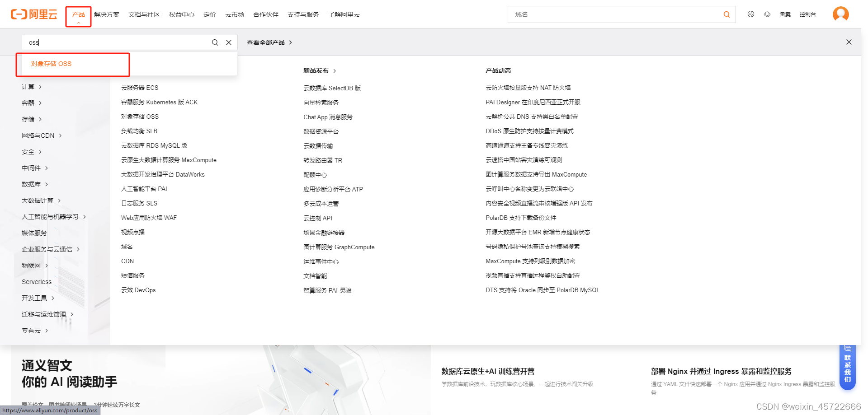Open the 文档与社区 menu

click(x=144, y=14)
